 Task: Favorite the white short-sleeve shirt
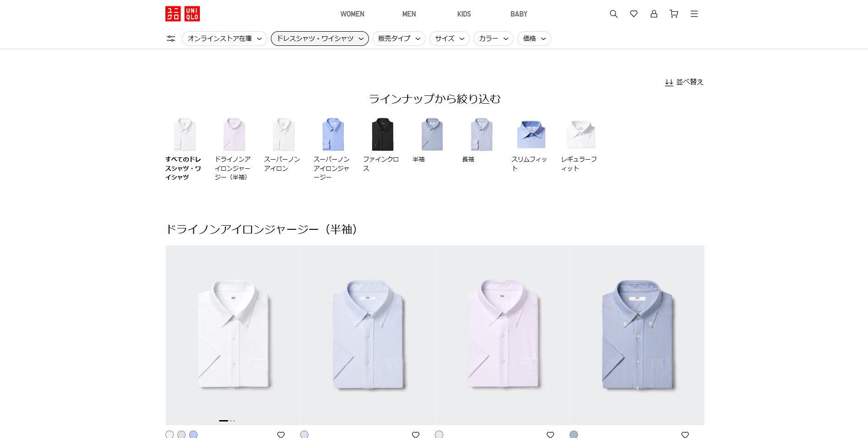[281, 434]
